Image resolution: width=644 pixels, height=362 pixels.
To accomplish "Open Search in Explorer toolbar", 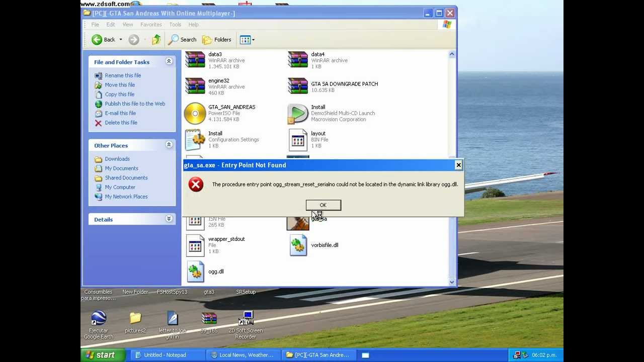I will click(182, 40).
